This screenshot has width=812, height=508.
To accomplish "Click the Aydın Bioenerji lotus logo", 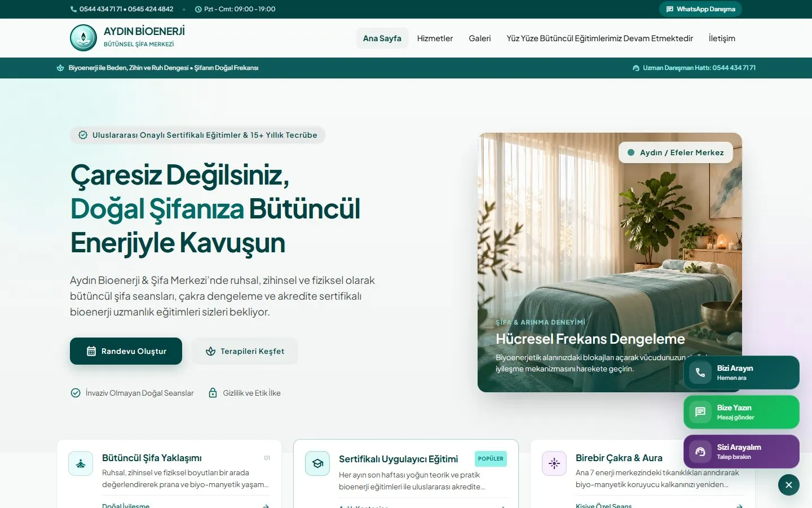I will point(83,38).
